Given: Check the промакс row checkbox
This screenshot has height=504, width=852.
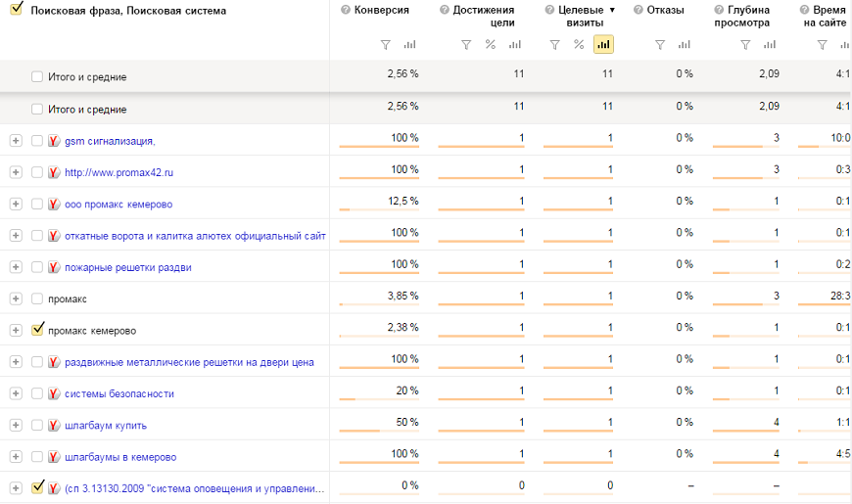Looking at the screenshot, I should [x=37, y=298].
